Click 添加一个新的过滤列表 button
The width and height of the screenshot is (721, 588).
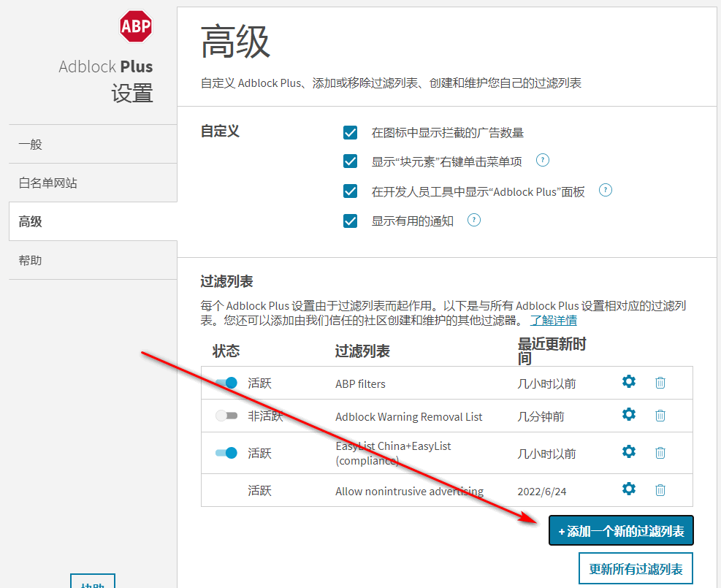(621, 531)
